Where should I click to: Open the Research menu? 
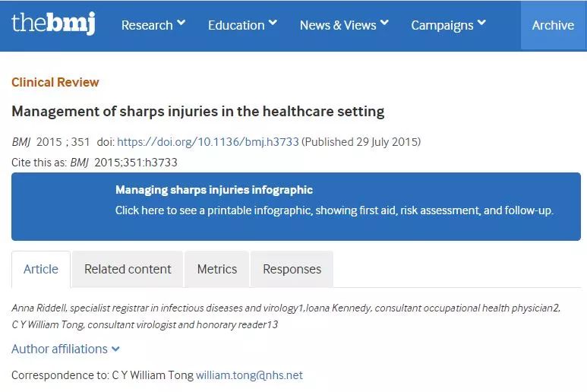coord(147,25)
